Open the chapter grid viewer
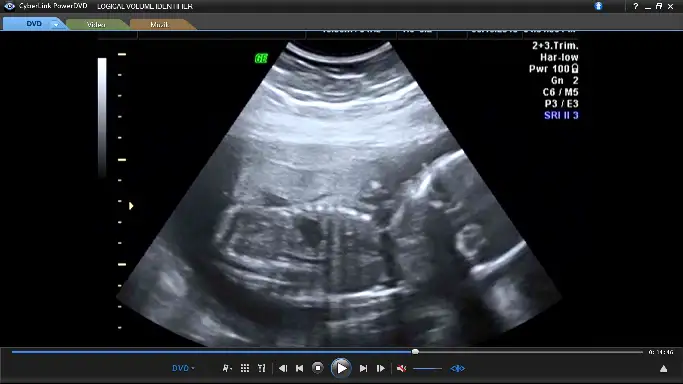Screen dimensions: 683x384 245,368
